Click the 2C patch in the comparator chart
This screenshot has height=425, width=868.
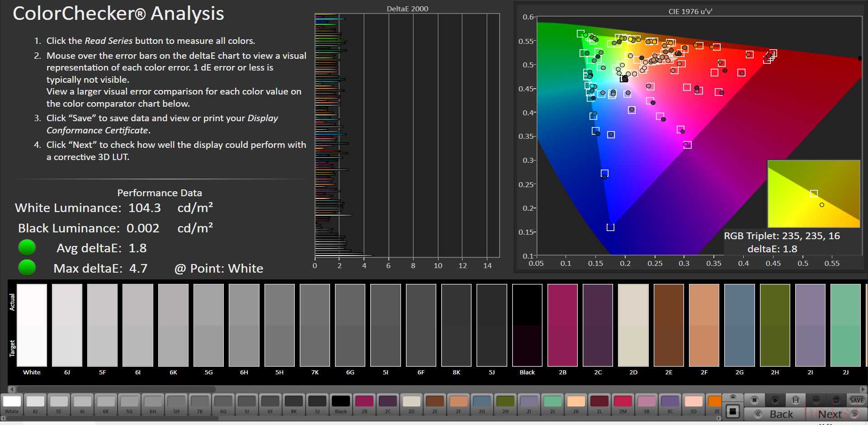click(598, 325)
